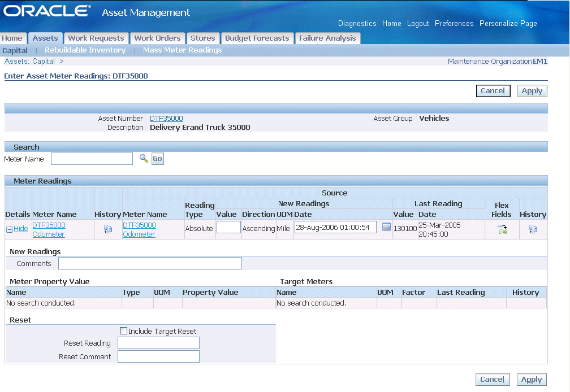Click No search conducted under Meter Property Value

pos(41,303)
